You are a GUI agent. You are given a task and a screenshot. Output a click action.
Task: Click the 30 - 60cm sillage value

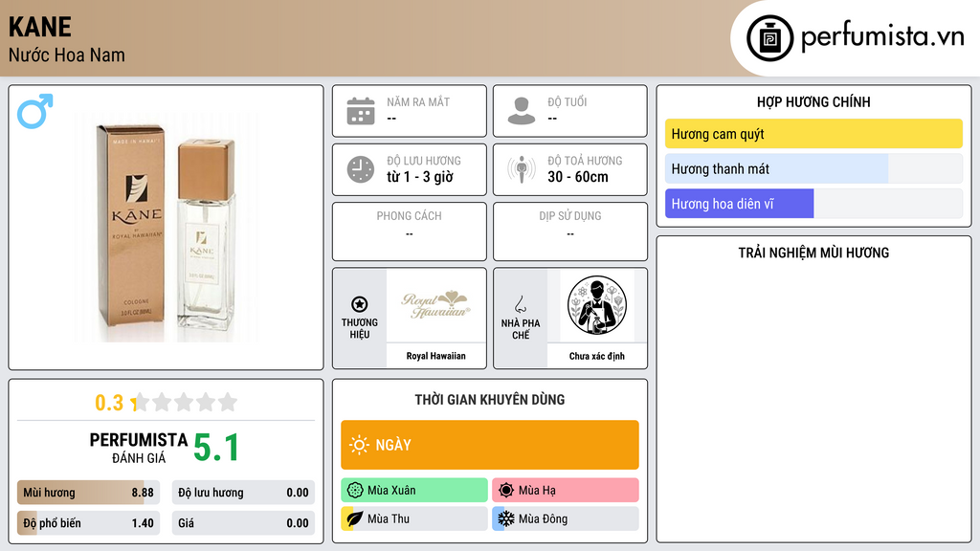point(578,177)
